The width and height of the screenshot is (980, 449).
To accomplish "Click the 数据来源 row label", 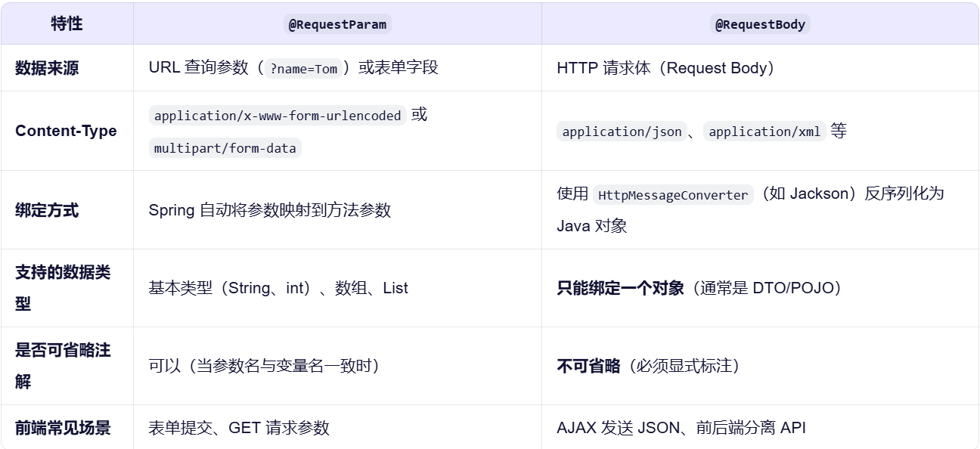I will click(47, 68).
